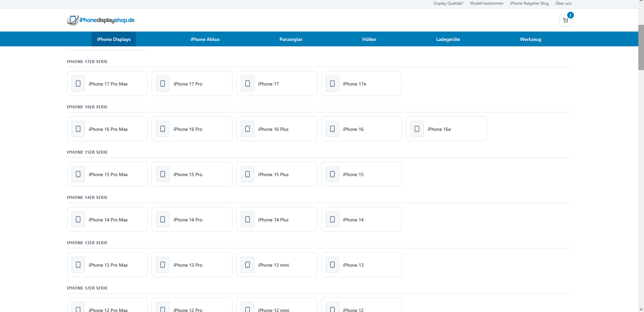Visit the iPhone Ratgeber Blog link

point(529,3)
